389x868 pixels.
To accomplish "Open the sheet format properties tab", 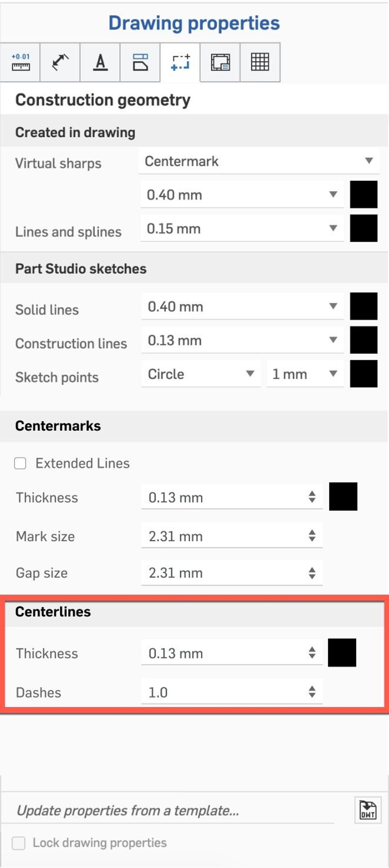I will pyautogui.click(x=220, y=62).
